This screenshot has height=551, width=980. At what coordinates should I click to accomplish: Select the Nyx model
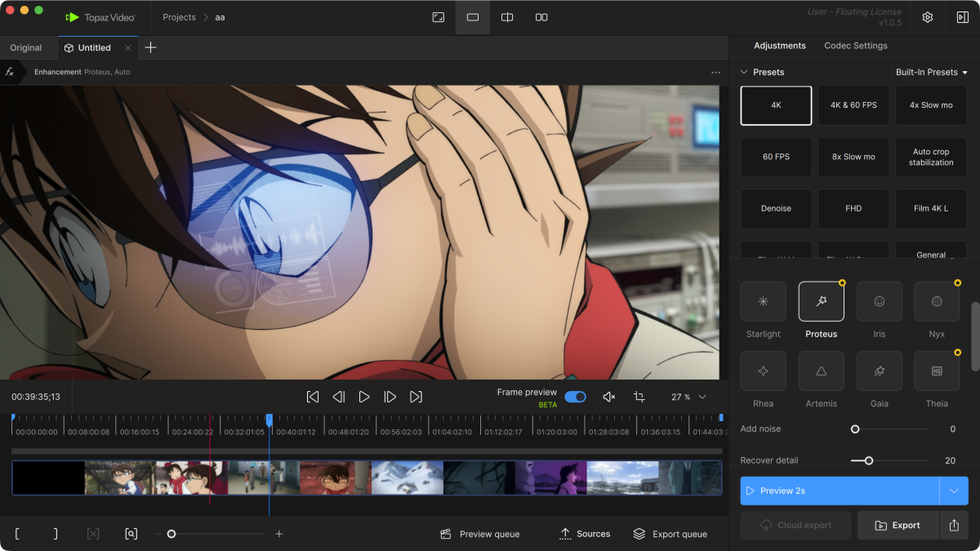[x=936, y=302]
